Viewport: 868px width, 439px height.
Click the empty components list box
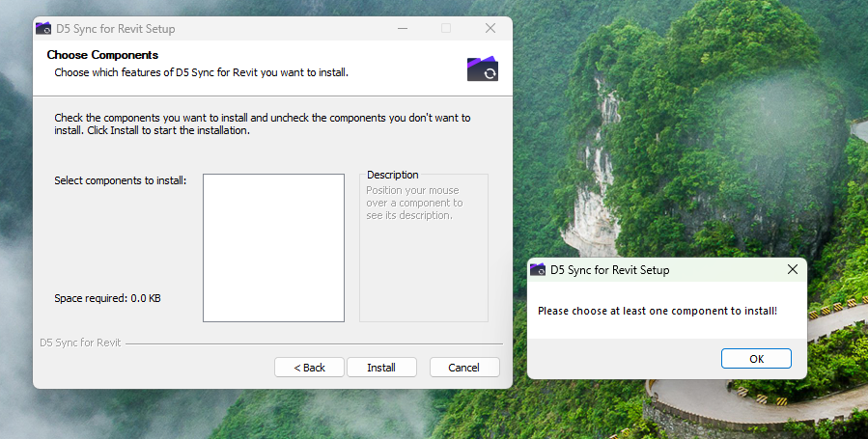273,248
